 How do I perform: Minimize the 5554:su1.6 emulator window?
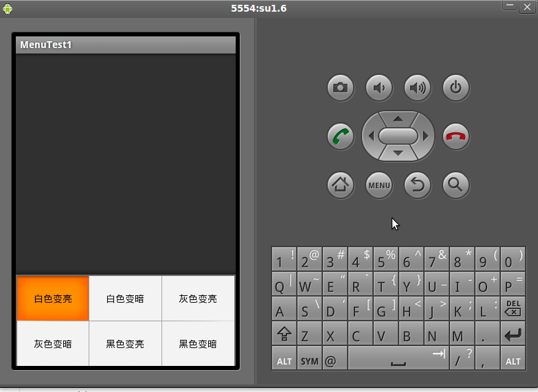510,5
